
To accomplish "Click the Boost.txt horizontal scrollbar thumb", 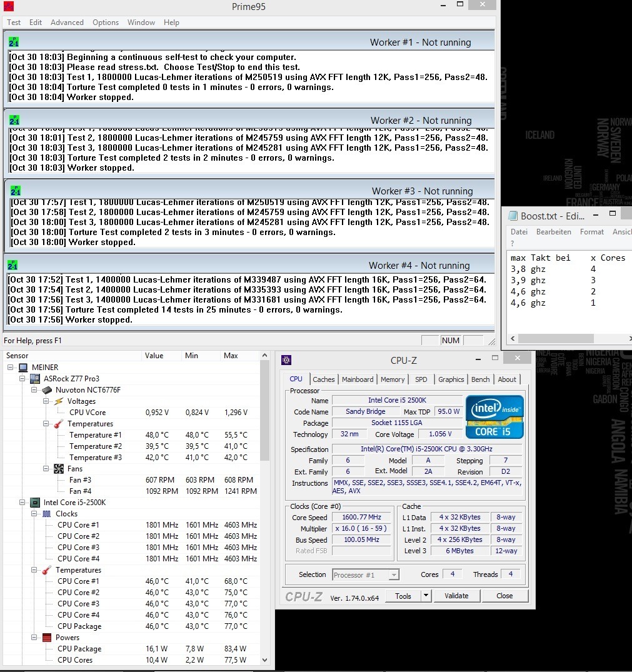I will (x=556, y=339).
